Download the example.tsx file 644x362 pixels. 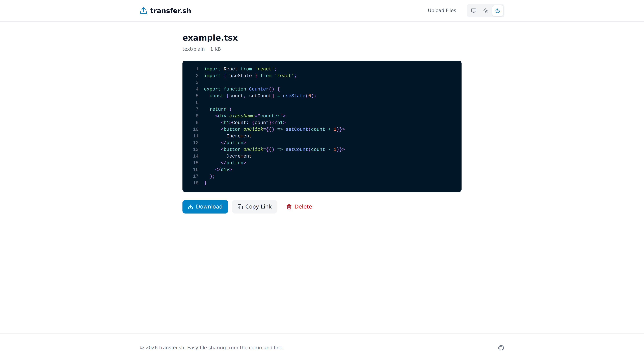205,207
